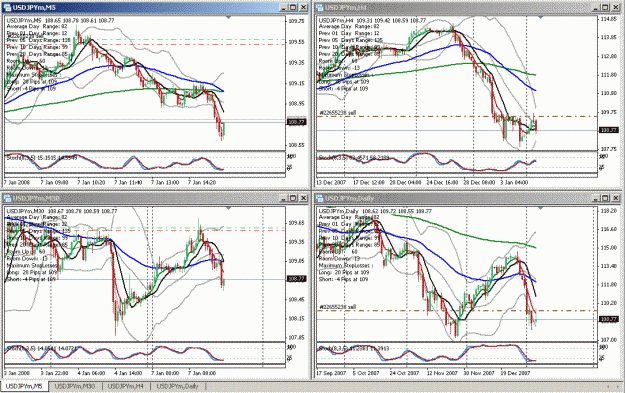Click the 108.77 price label in Daily chart
Image resolution: width=625 pixels, height=393 pixels.
[609, 319]
